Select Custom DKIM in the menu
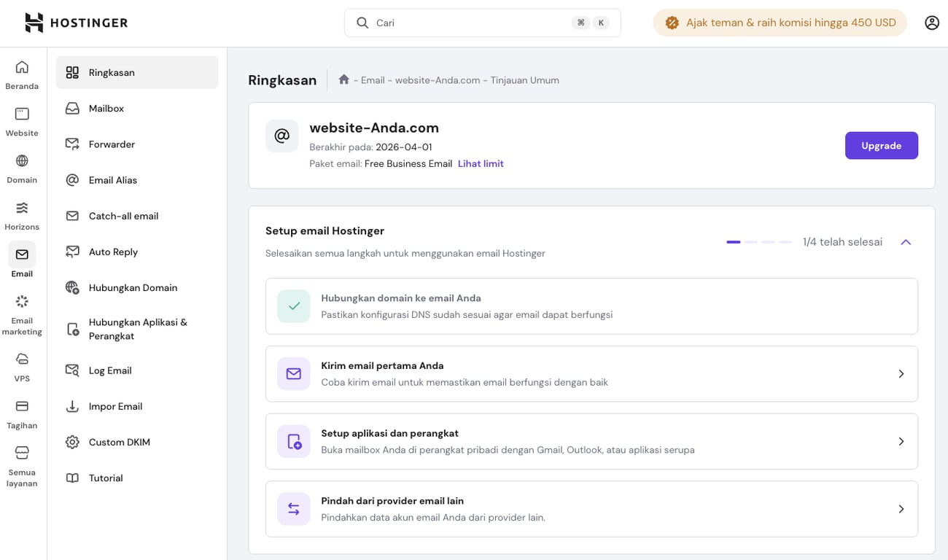Image resolution: width=948 pixels, height=560 pixels. 119,443
